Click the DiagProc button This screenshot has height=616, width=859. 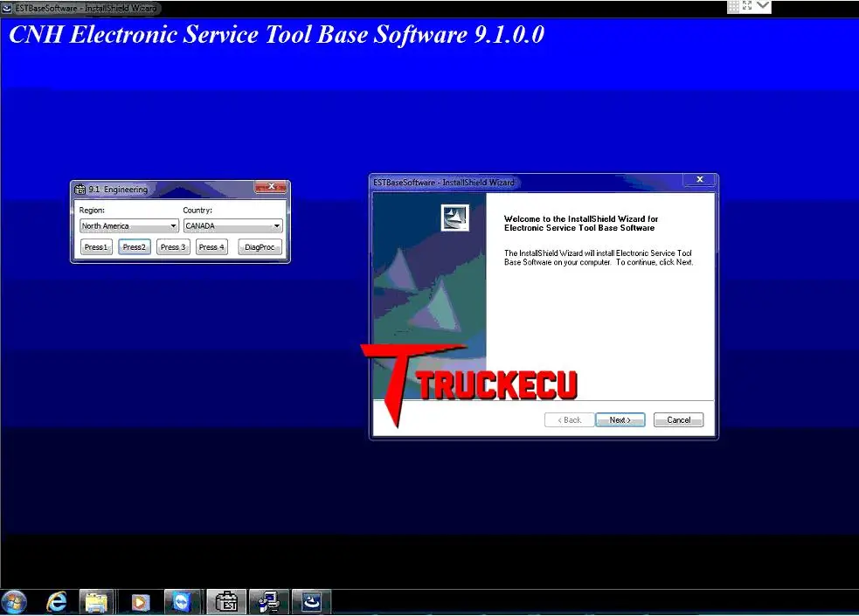pyautogui.click(x=260, y=247)
